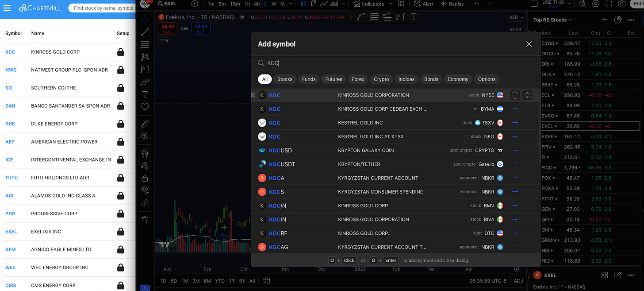Select the ruler measure tool

[145, 124]
